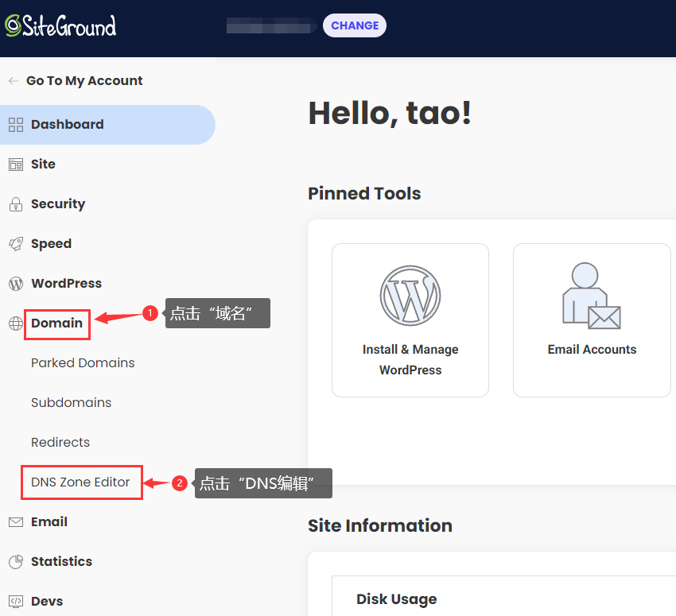This screenshot has width=676, height=616.
Task: Click the Dashboard grid icon
Action: pos(16,125)
